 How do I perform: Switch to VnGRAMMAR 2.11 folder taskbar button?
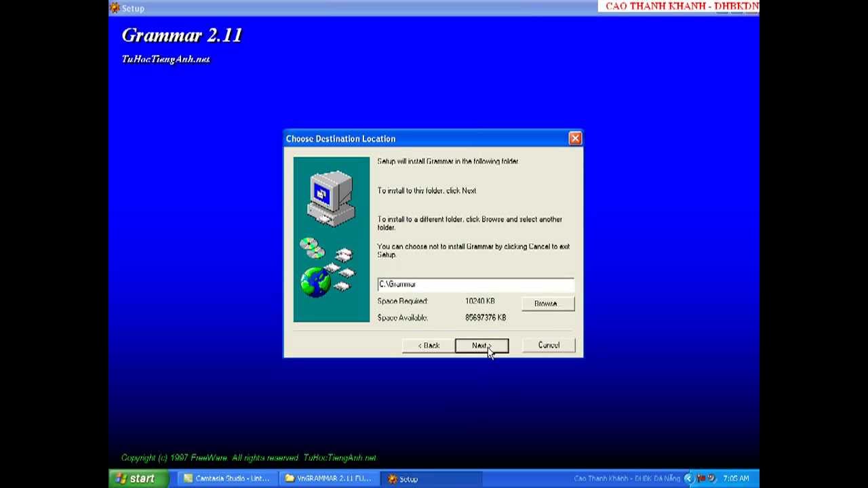tap(328, 479)
